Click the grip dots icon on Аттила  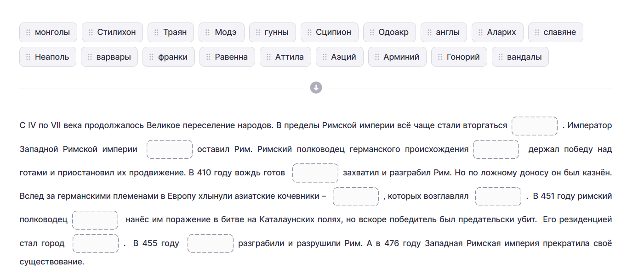pyautogui.click(x=268, y=57)
